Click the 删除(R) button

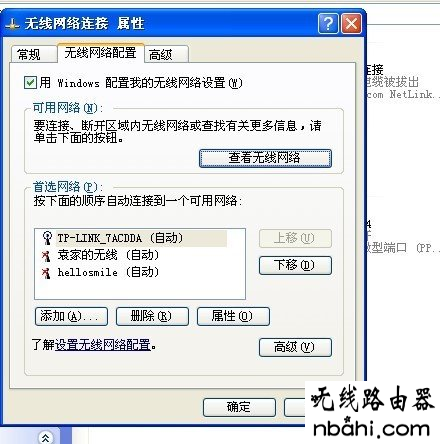point(152,316)
